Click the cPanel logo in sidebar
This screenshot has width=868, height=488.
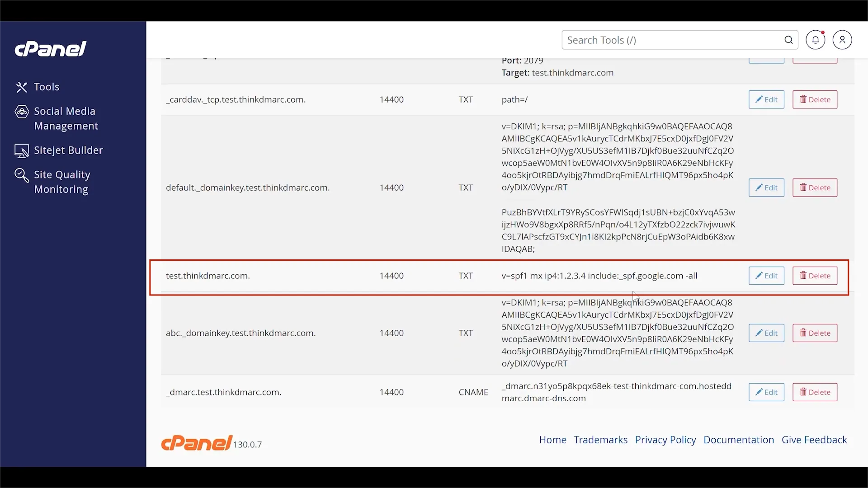[x=50, y=49]
